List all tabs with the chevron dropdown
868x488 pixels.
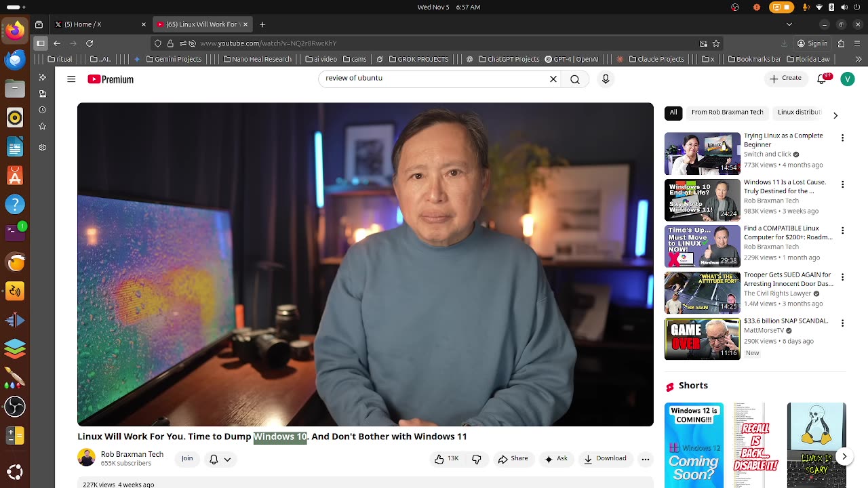tap(789, 24)
